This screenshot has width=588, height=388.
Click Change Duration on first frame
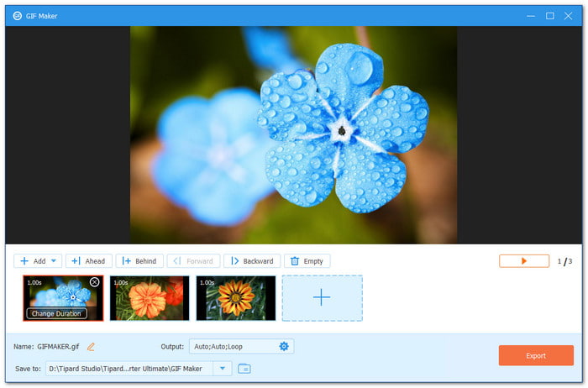[x=56, y=313]
